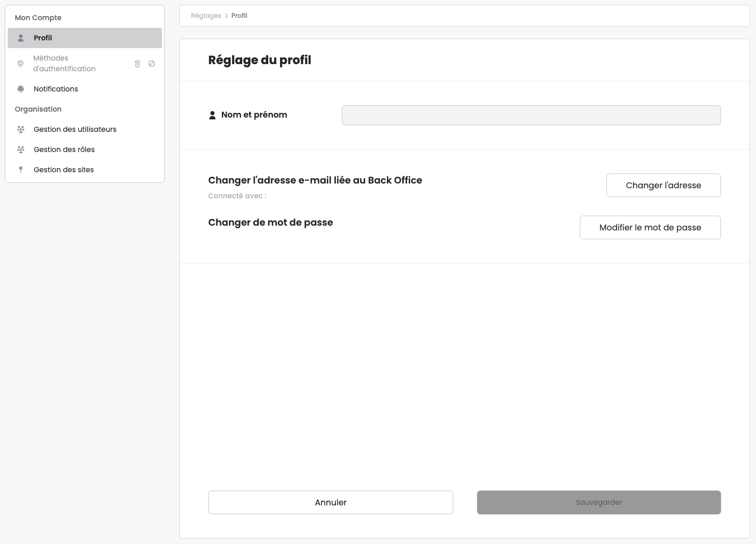Focus the Nom et prénom text field

531,115
